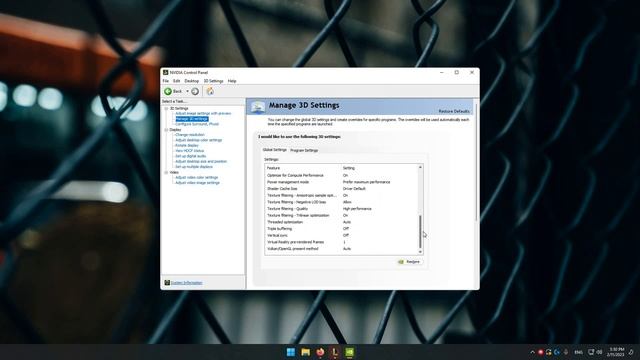Click the Restore button below settings list
This screenshot has width=640, height=360.
point(410,262)
